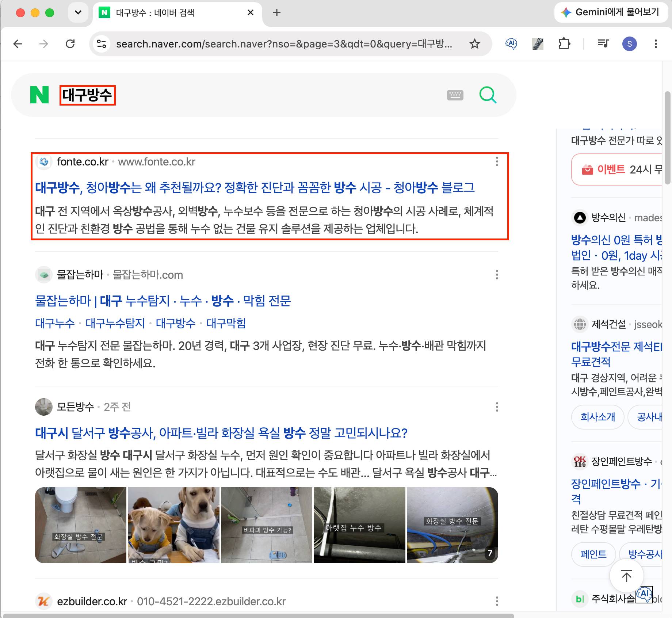Reload the page
Screen dimensions: 672x618
tap(70, 44)
